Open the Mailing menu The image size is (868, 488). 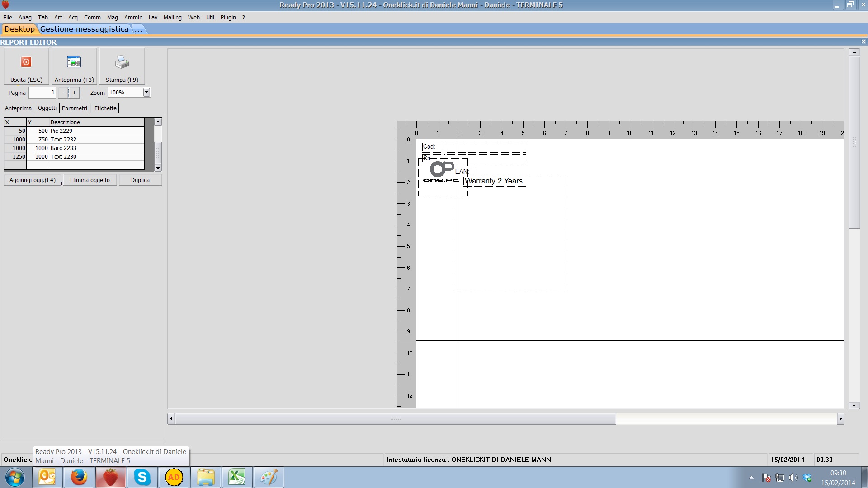[172, 17]
